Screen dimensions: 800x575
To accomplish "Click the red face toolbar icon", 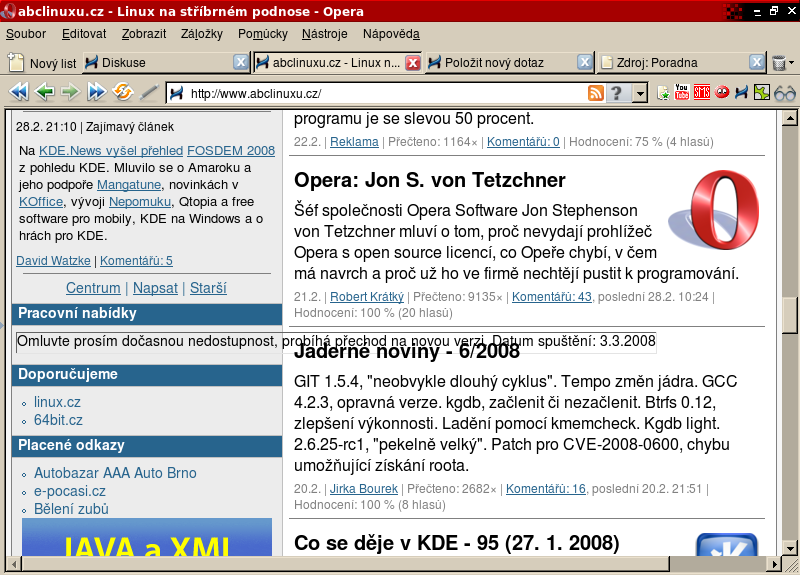I will click(x=722, y=92).
